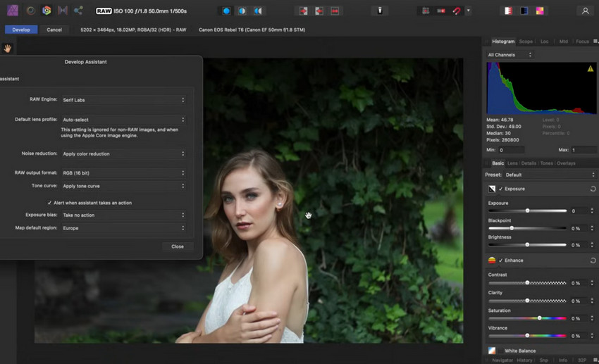
Task: Select the split view mode icon
Action: coord(242,11)
